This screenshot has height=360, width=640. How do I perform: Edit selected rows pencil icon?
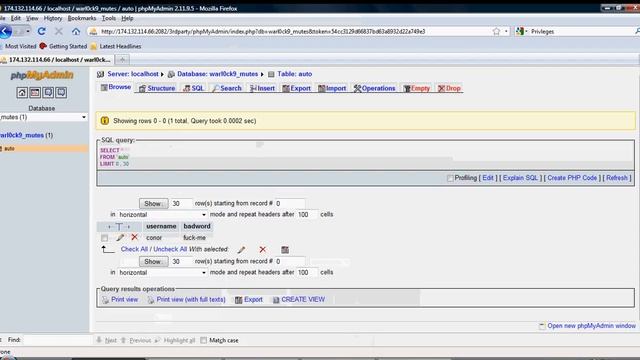(x=242, y=249)
